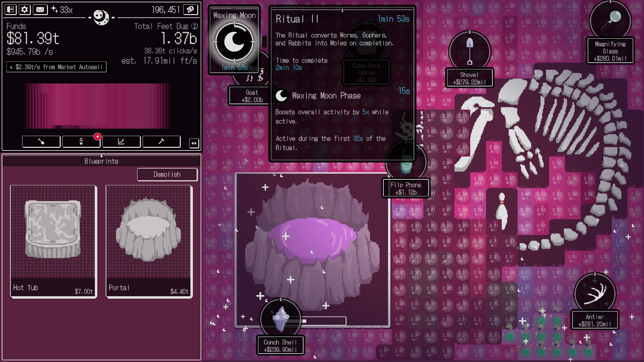
Task: Switch to the shovel tab
Action: click(x=41, y=141)
